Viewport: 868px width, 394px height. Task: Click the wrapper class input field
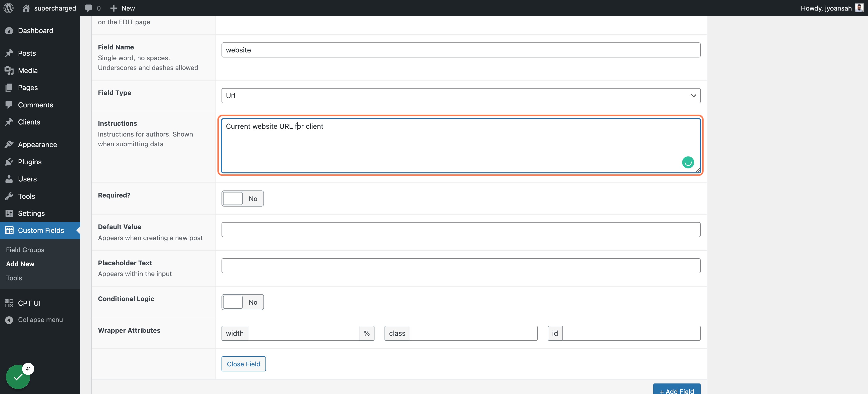pyautogui.click(x=473, y=333)
